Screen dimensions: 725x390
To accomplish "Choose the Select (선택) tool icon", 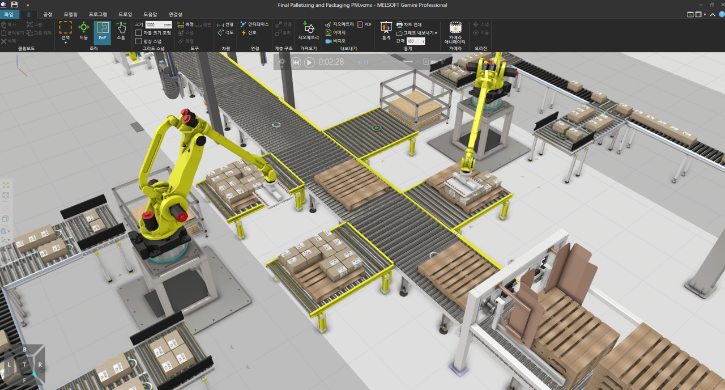I will pos(65,29).
